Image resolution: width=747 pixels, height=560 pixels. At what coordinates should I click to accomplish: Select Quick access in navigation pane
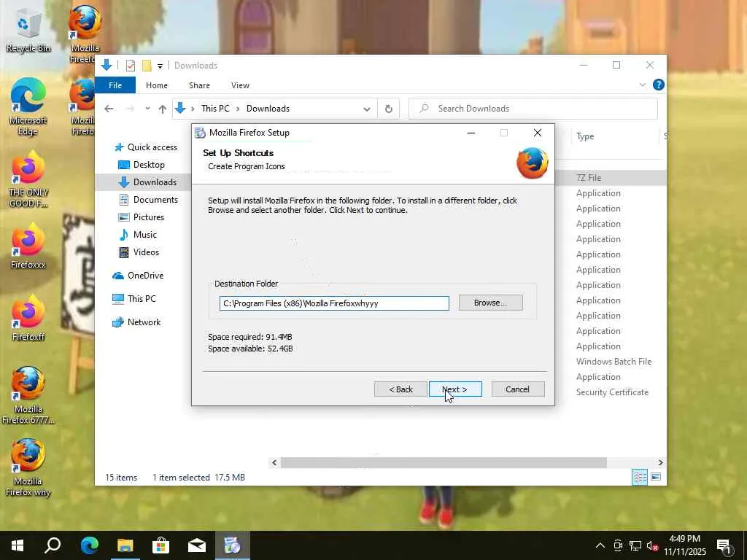[146, 147]
